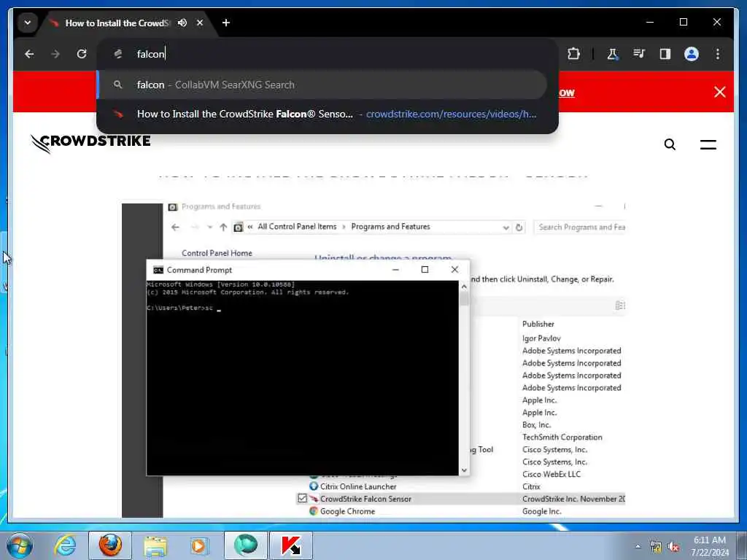Minimize the Command Prompt window
The image size is (747, 560).
395,270
